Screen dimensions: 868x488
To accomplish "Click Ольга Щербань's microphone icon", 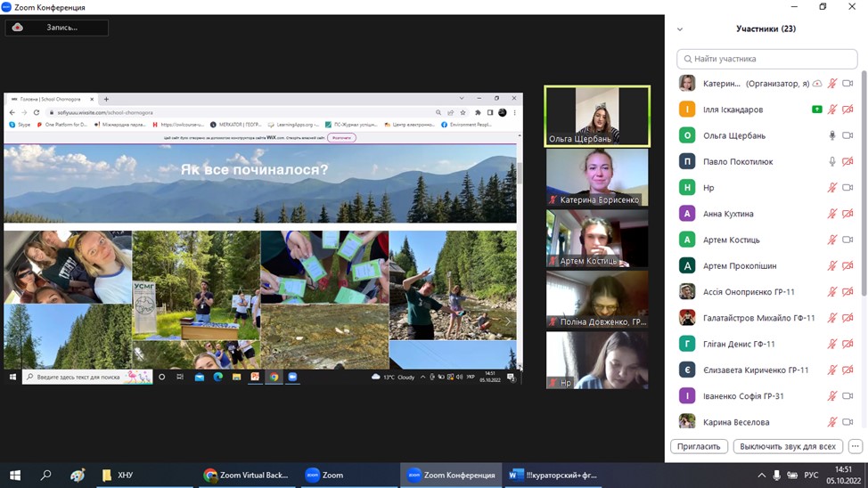I will pyautogui.click(x=832, y=135).
